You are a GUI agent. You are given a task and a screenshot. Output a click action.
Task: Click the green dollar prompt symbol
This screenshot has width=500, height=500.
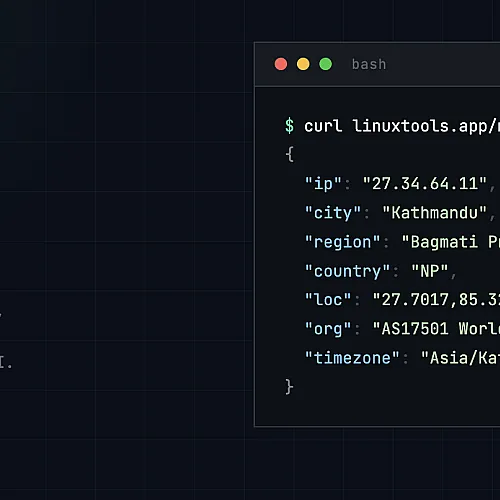(x=289, y=126)
